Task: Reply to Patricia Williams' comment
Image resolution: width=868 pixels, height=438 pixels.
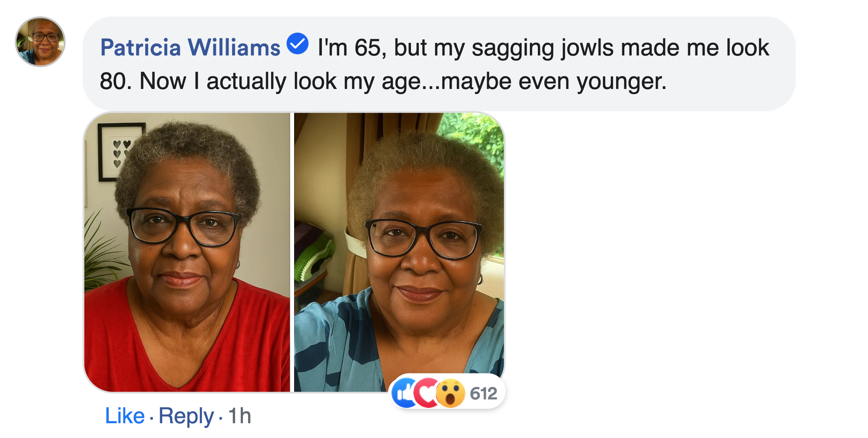Action: (186, 416)
